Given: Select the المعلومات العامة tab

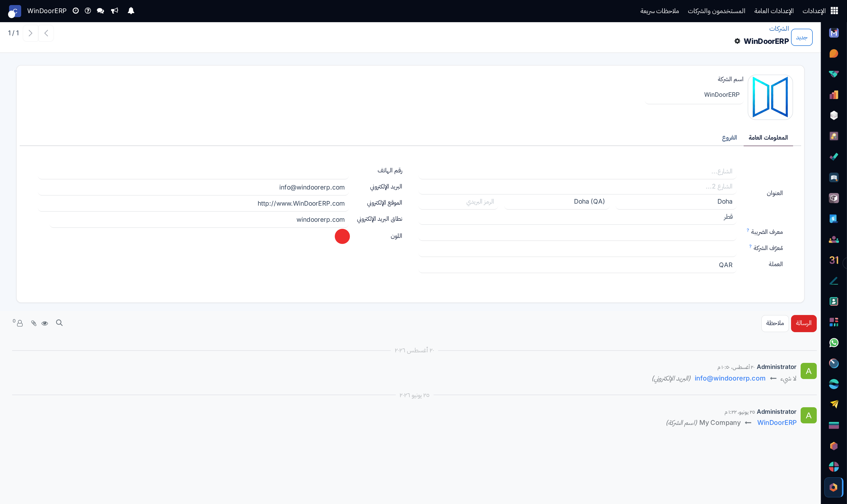Looking at the screenshot, I should click(768, 138).
